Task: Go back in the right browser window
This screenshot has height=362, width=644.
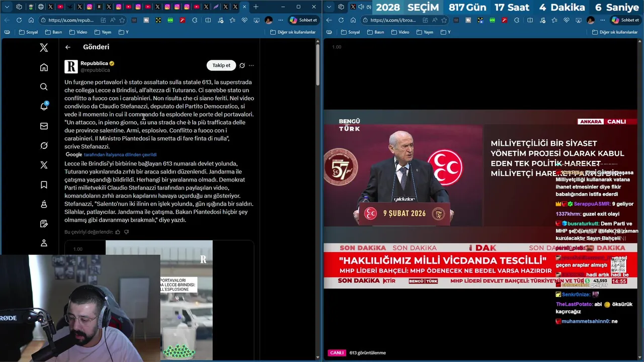Action: click(x=329, y=20)
